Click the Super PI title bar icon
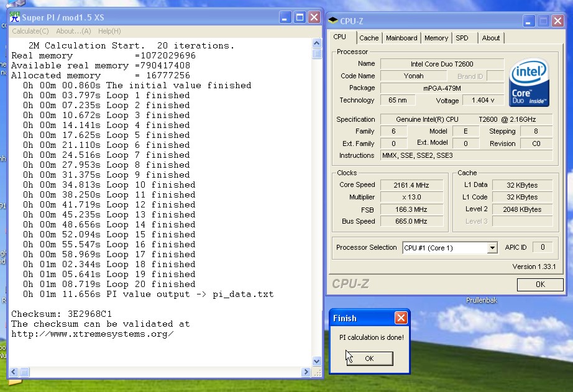573x392 pixels. click(15, 17)
